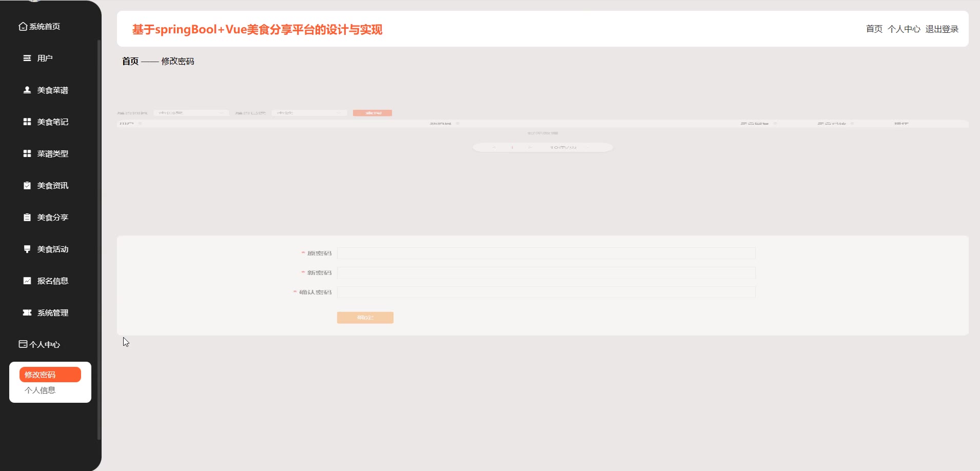The width and height of the screenshot is (980, 471).
Task: Click the 菜谱类型 grid icon
Action: point(27,153)
